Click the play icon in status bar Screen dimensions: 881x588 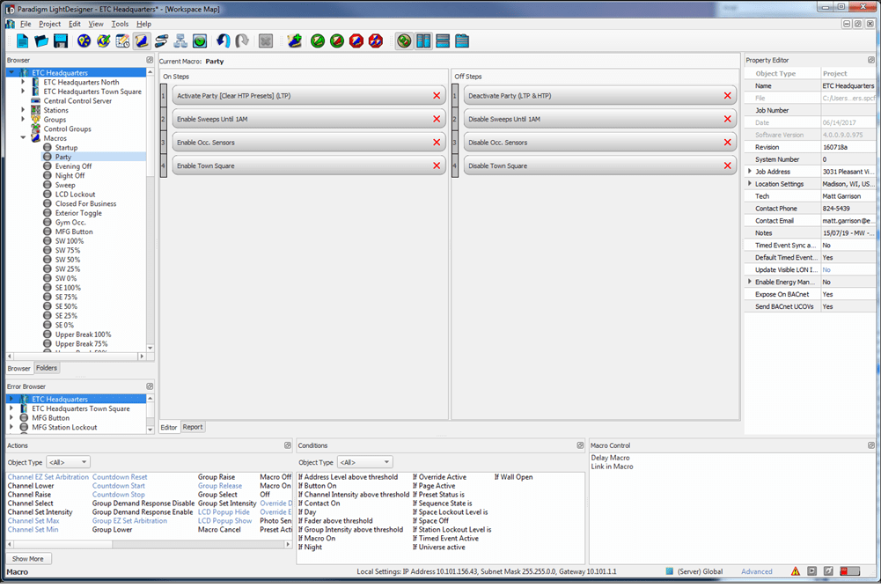coord(811,571)
